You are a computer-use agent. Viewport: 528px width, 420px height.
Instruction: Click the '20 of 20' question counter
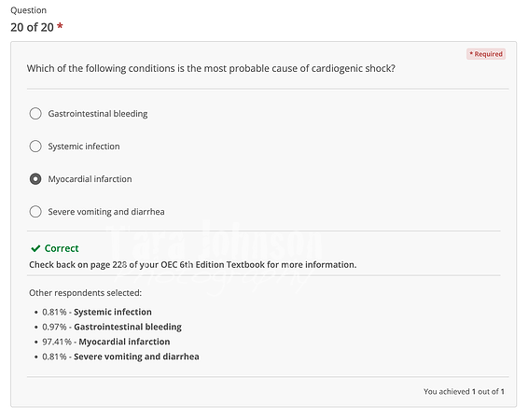click(32, 27)
